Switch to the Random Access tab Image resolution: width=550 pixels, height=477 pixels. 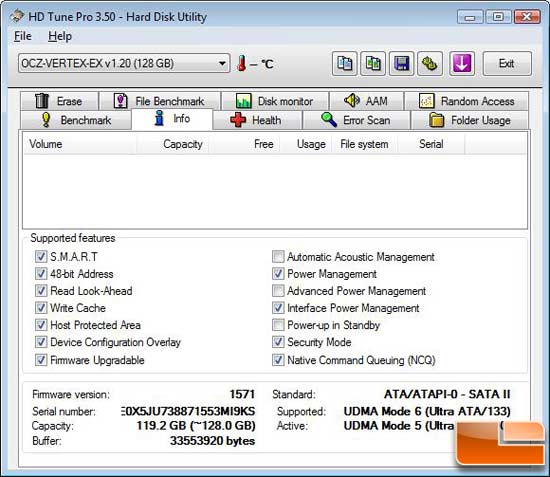(x=467, y=101)
